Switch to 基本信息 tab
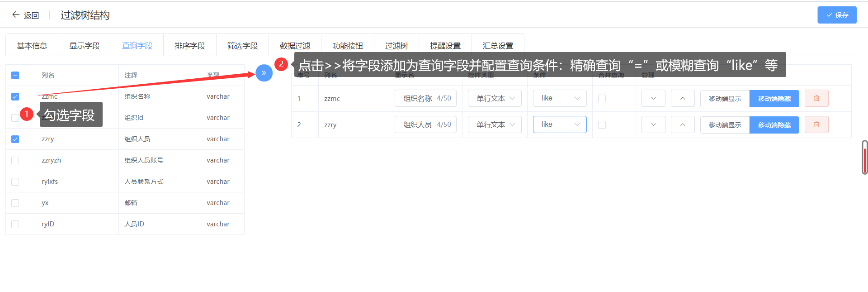This screenshot has width=868, height=292. click(32, 46)
